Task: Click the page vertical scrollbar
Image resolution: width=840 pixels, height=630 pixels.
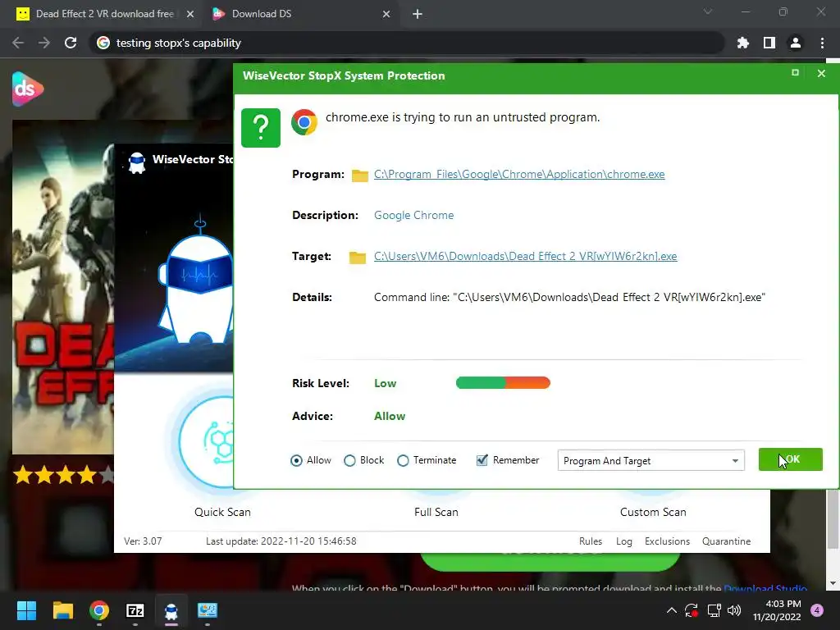Action: click(x=833, y=518)
